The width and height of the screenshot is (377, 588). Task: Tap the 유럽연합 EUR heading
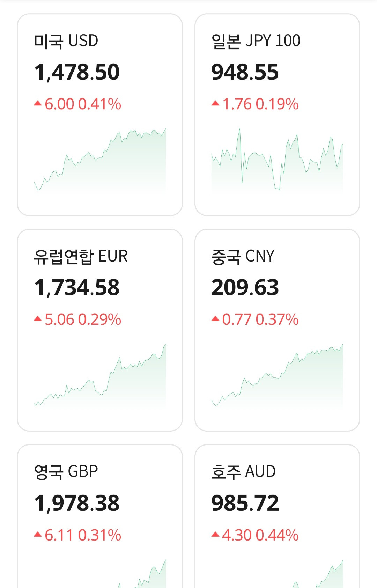click(x=81, y=256)
